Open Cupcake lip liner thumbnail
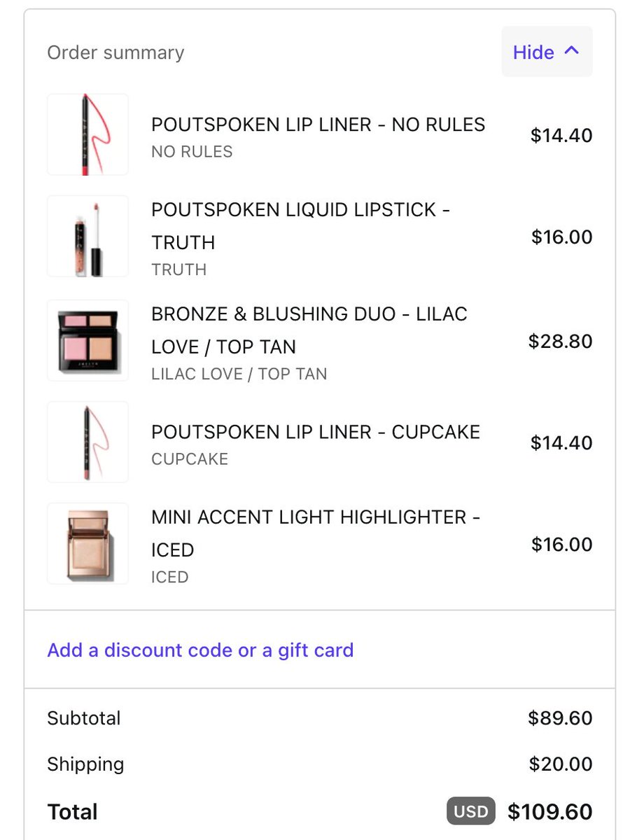 tap(87, 442)
